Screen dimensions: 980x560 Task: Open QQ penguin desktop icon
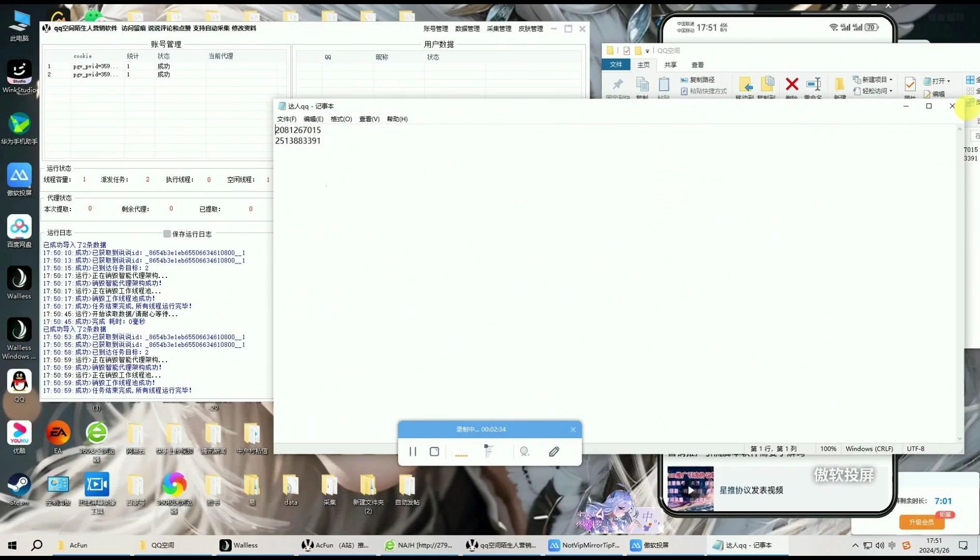(19, 386)
